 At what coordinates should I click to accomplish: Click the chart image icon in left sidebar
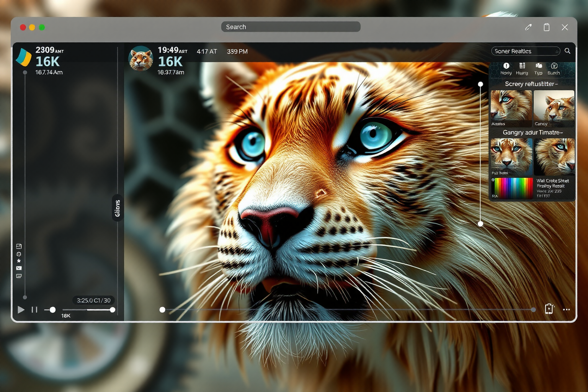tap(19, 268)
